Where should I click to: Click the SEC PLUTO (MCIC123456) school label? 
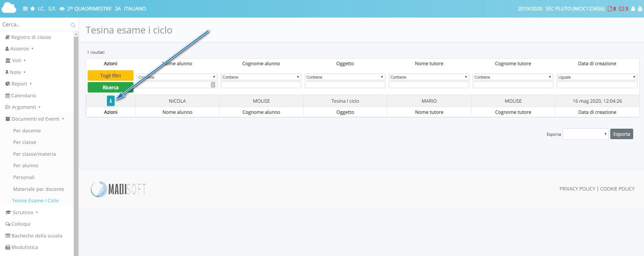point(575,9)
